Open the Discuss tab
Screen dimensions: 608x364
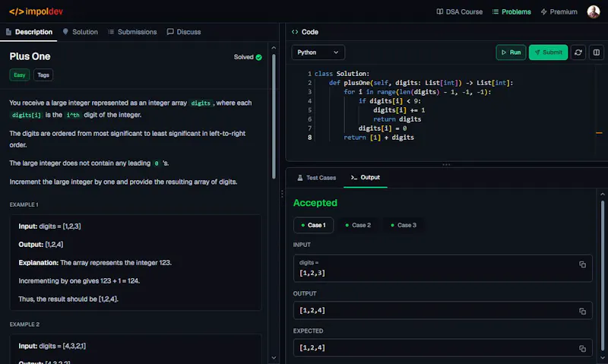pos(184,32)
